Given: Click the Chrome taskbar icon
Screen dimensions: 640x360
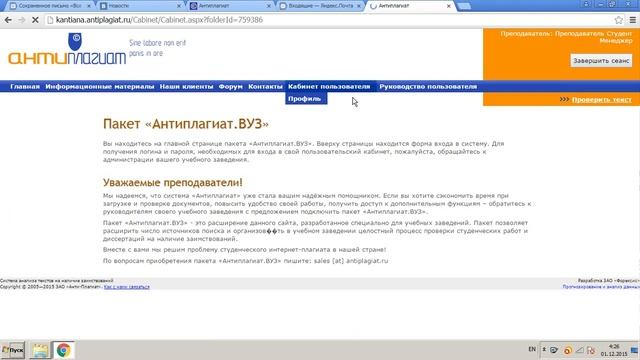Looking at the screenshot, I should (x=63, y=350).
